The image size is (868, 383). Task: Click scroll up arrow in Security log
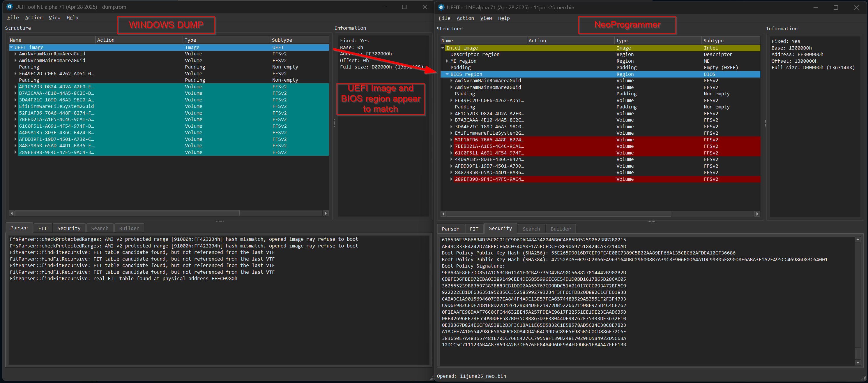click(x=858, y=240)
